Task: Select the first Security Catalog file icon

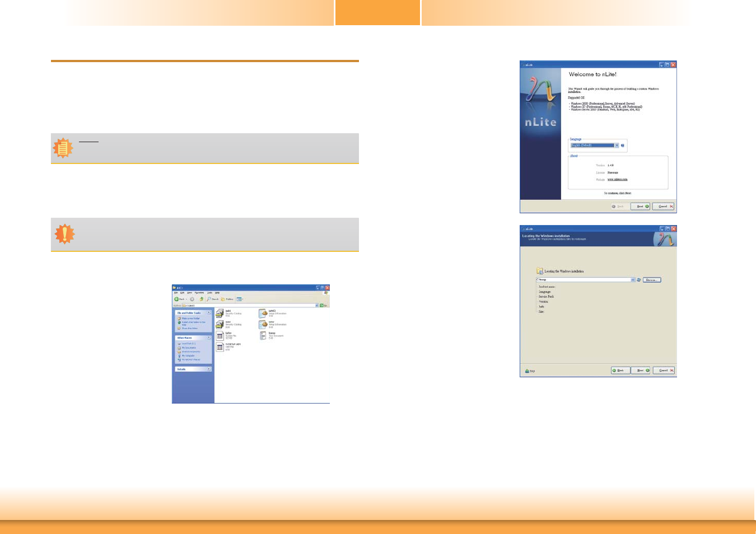Action: click(220, 313)
